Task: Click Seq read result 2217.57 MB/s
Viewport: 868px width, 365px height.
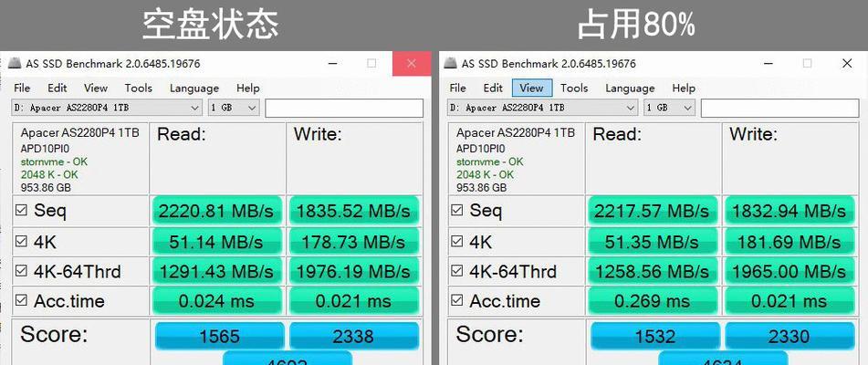Action: tap(652, 211)
